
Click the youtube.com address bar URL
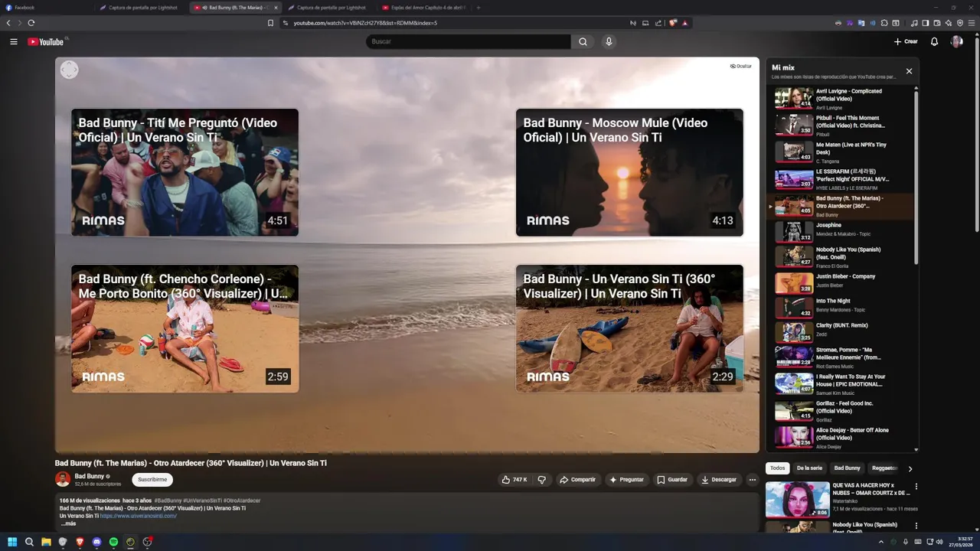(365, 23)
